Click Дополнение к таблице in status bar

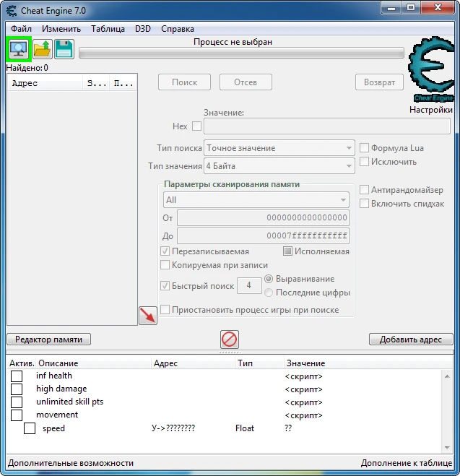(x=407, y=463)
